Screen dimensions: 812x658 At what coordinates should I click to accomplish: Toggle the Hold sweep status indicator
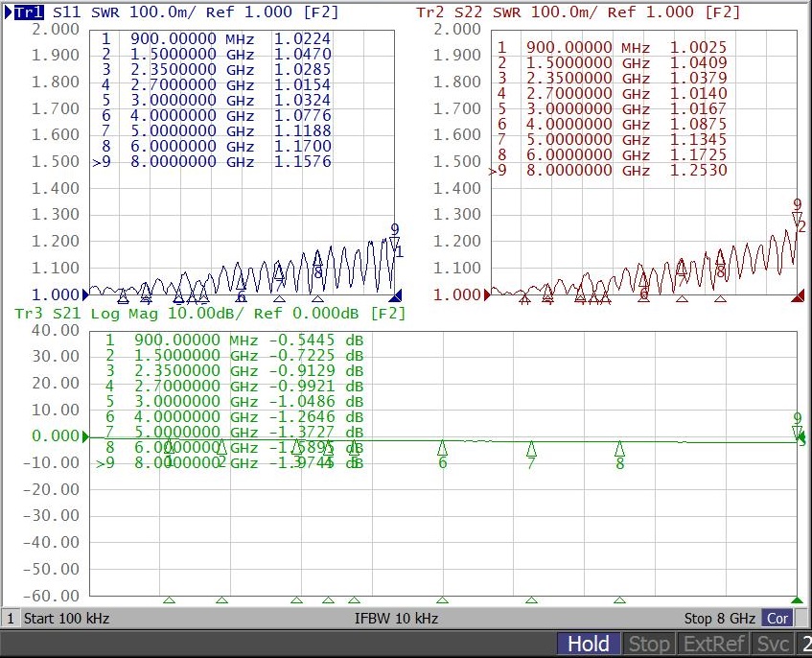pos(588,644)
